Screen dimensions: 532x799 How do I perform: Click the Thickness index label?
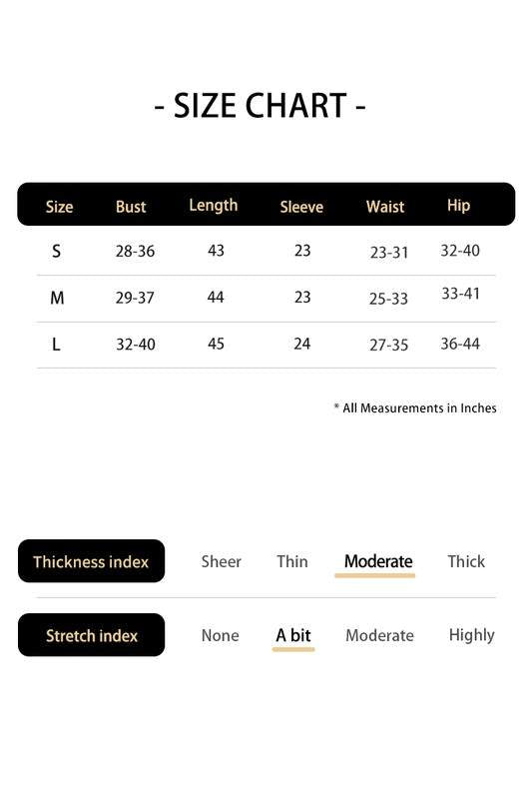point(91,561)
